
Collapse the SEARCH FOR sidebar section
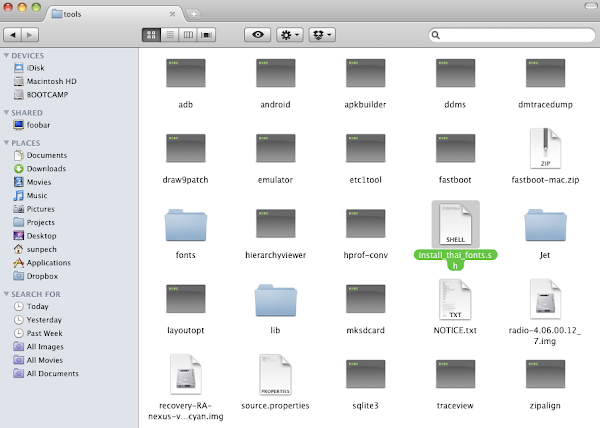point(6,294)
